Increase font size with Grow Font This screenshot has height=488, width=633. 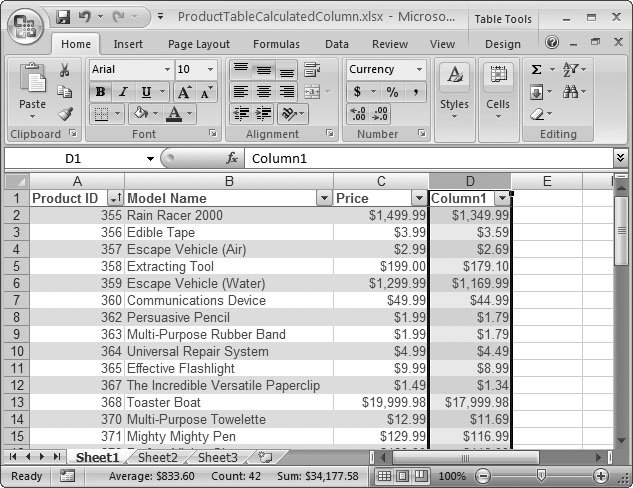pos(184,92)
